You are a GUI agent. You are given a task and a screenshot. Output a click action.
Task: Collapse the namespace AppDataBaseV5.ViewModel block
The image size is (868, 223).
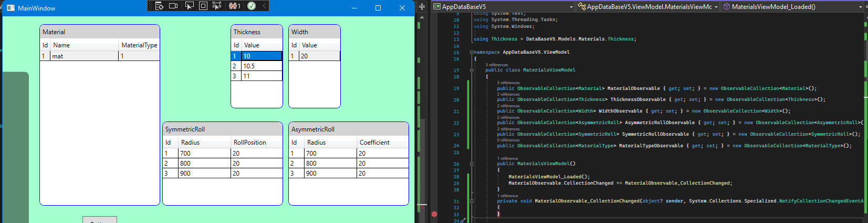click(x=472, y=52)
